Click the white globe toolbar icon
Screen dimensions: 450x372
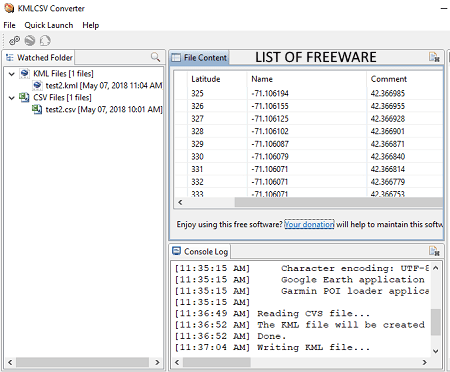pos(45,41)
